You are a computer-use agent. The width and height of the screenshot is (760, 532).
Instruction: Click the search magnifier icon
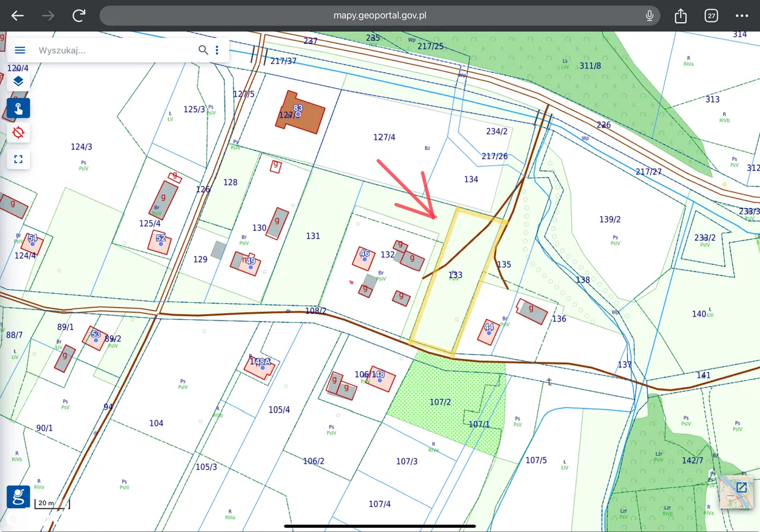[x=203, y=50]
